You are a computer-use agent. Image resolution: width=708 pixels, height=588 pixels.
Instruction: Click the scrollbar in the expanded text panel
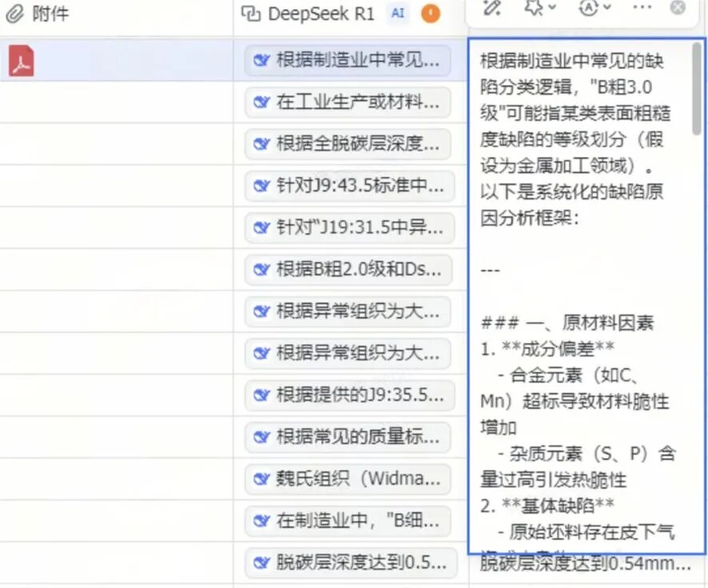698,88
